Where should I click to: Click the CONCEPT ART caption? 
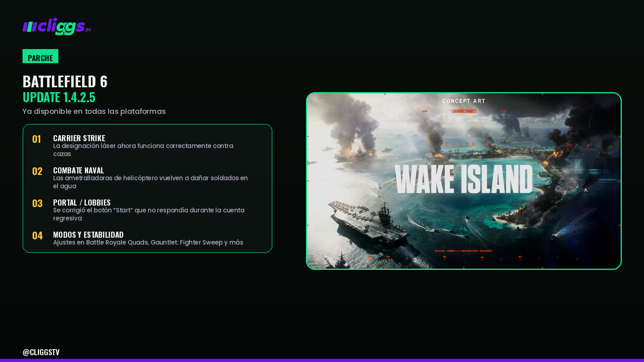pos(464,101)
